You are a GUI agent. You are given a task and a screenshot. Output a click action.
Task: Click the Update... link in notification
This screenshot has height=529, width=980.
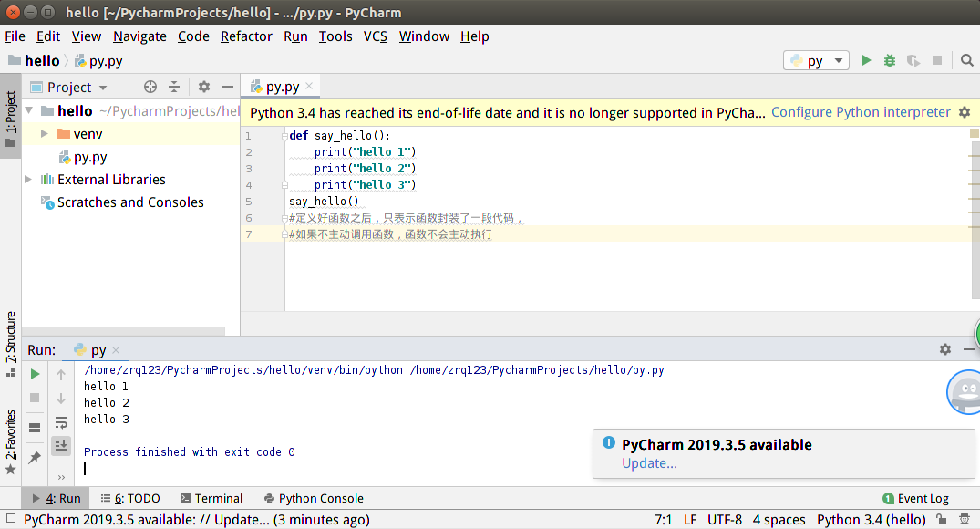(x=649, y=463)
